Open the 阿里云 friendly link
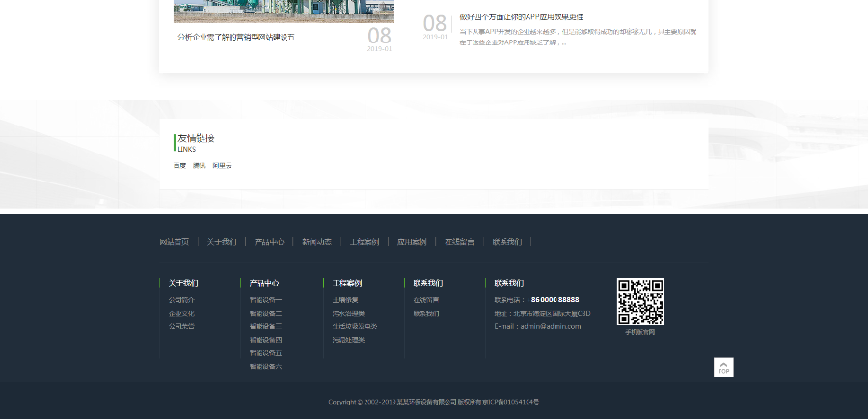868x419 pixels. 222,166
